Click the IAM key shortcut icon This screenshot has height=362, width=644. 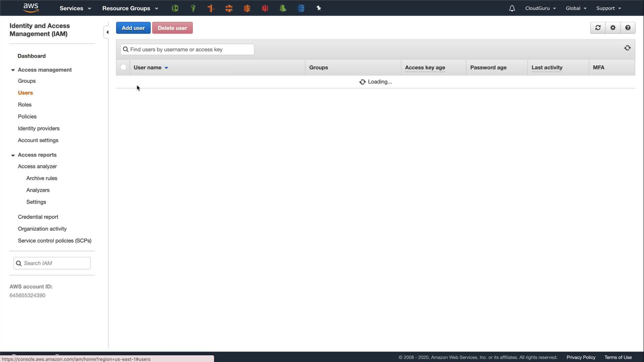[193, 8]
